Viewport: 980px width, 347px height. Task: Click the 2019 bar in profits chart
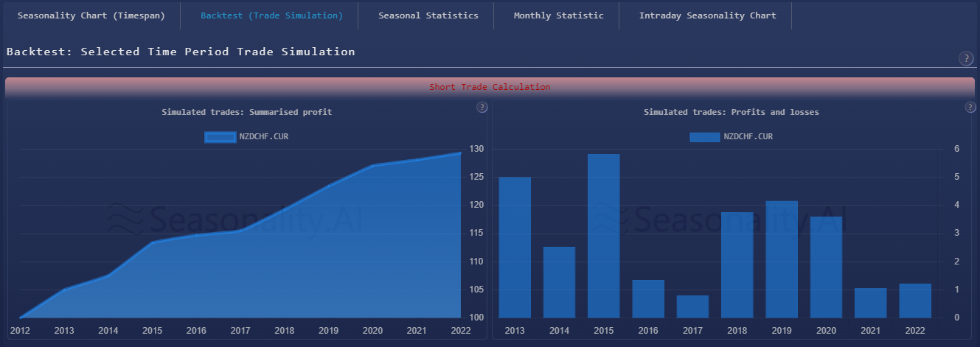coord(781,259)
